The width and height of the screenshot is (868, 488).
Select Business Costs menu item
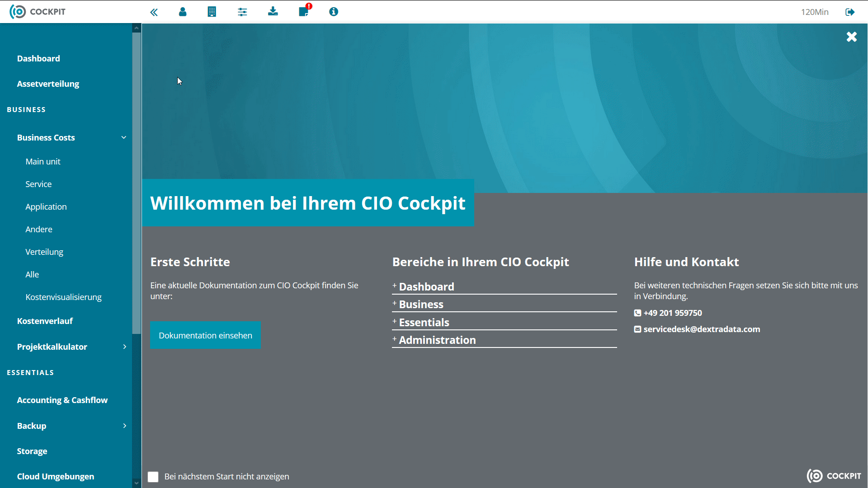(x=46, y=137)
